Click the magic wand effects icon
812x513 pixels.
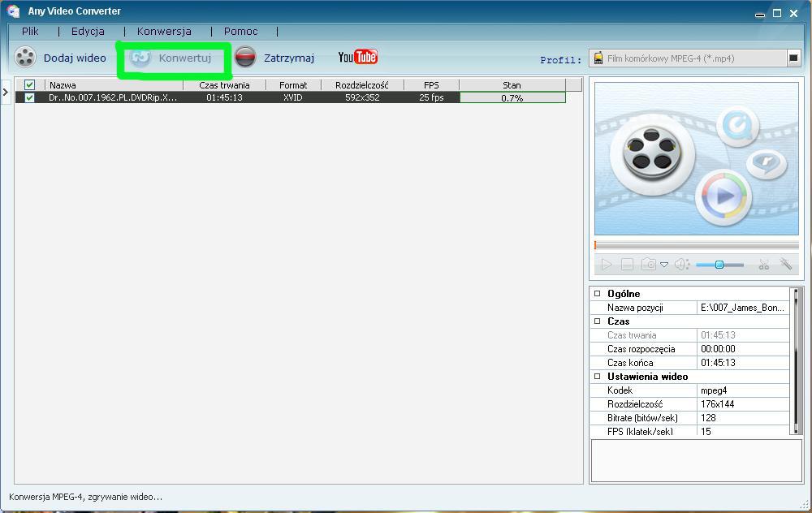pos(786,265)
